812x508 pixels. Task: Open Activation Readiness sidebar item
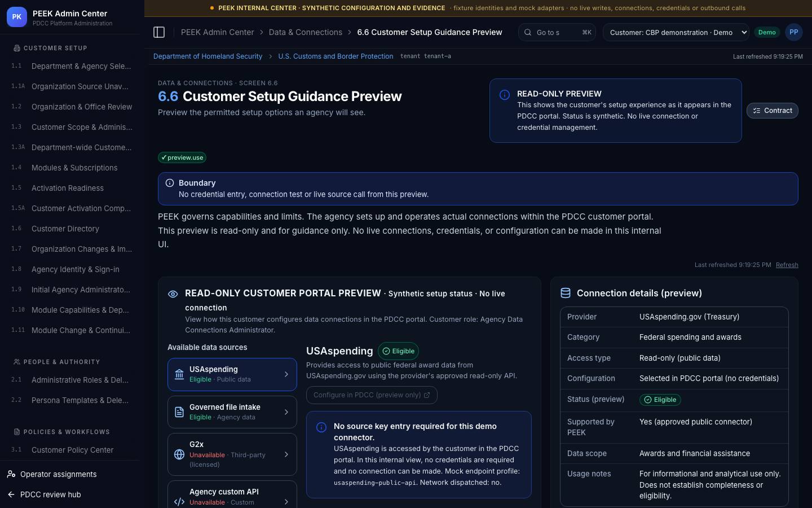tap(72, 188)
